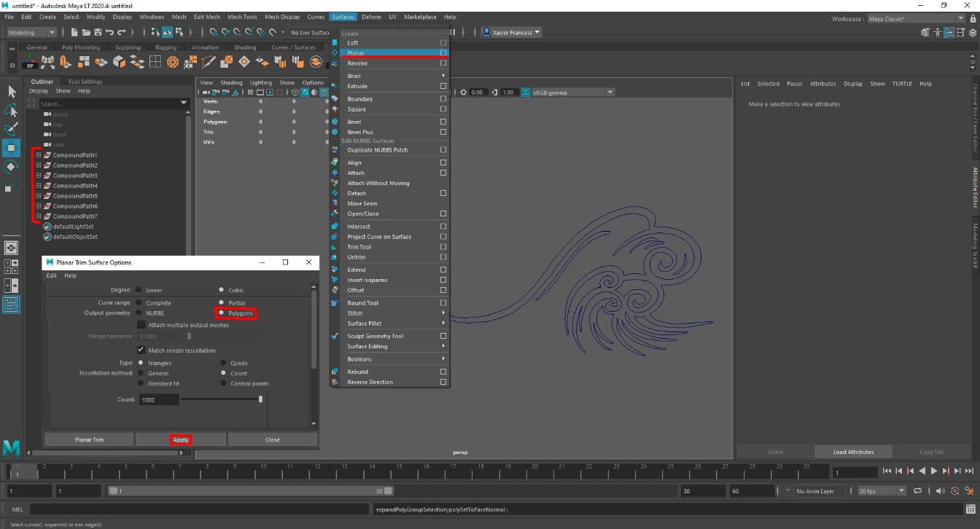Select the Polygons output geometry option
980x529 pixels.
tap(222, 313)
